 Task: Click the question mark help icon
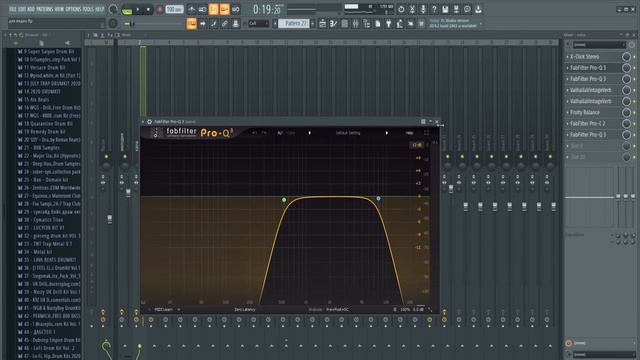434,9
